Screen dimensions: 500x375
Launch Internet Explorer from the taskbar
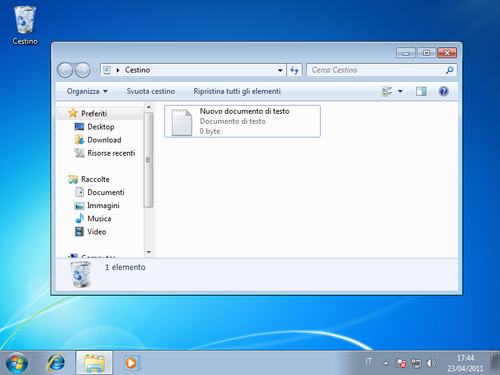tap(56, 363)
